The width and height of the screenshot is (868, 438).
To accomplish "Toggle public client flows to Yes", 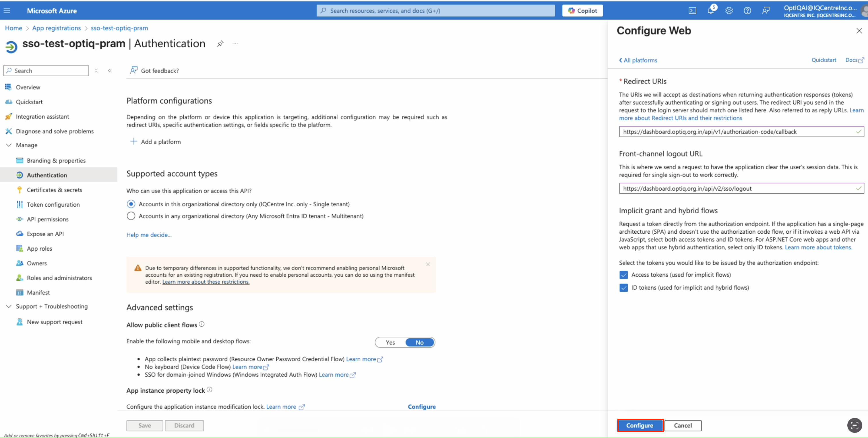I will pos(390,342).
